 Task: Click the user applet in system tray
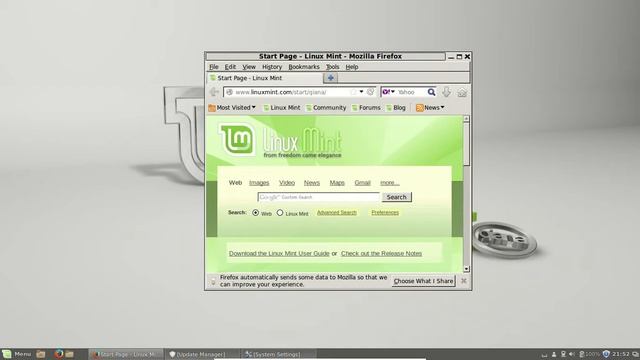(x=554, y=354)
